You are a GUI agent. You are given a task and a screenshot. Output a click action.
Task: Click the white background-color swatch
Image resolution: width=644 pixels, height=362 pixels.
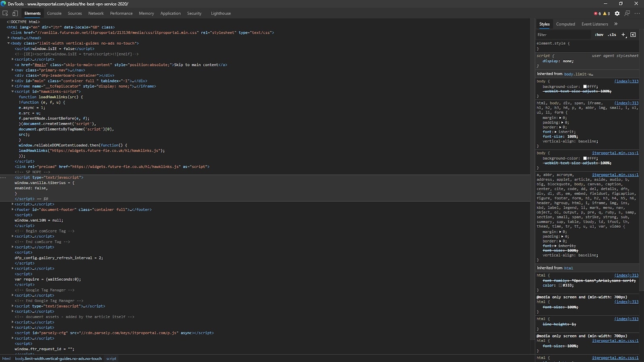(x=584, y=86)
